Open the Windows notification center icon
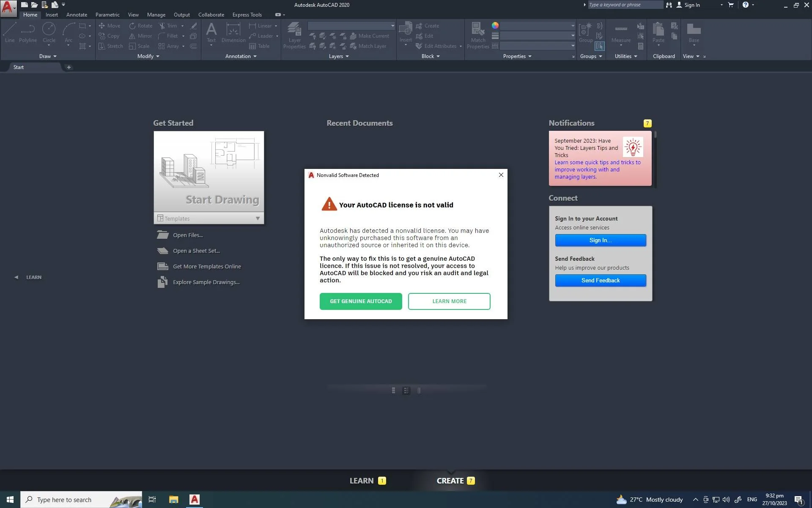 click(798, 500)
